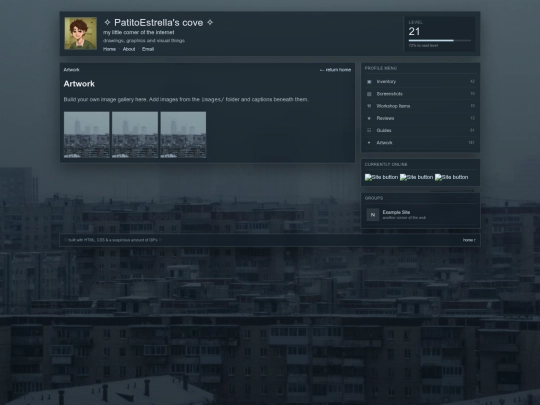Click the 'CURRENTLY ONLINE' panel header
The height and width of the screenshot is (405, 540).
386,165
